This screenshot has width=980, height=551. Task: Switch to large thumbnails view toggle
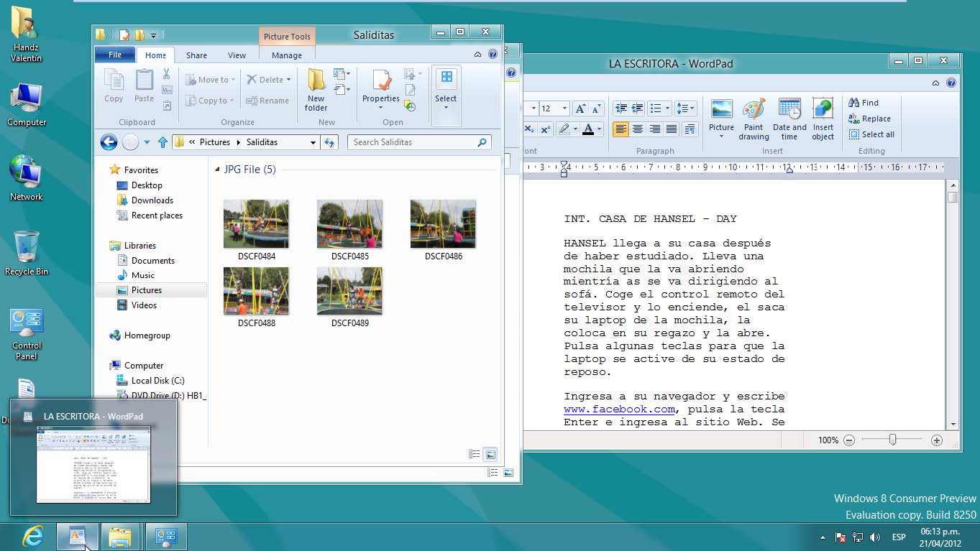490,454
